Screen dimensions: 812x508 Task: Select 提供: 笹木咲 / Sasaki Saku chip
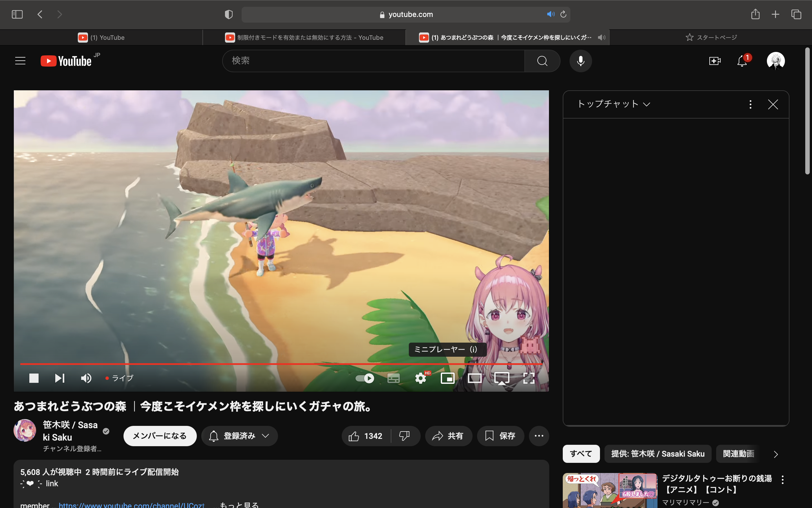[658, 454]
